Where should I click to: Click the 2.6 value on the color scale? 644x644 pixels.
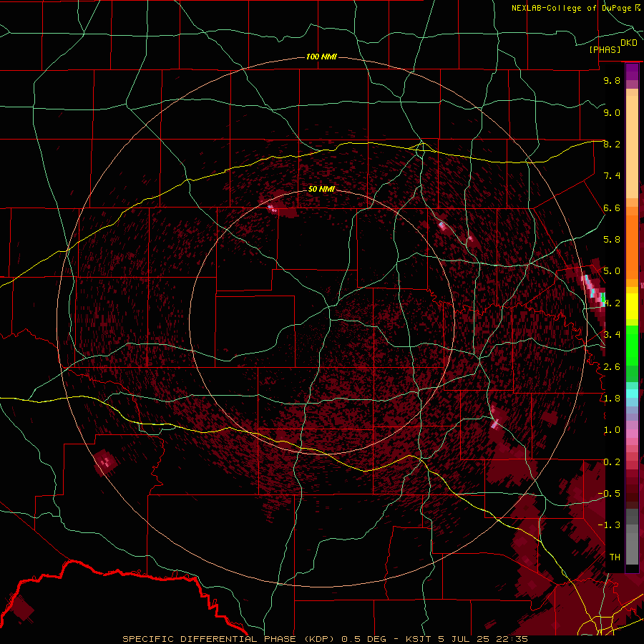pyautogui.click(x=612, y=366)
